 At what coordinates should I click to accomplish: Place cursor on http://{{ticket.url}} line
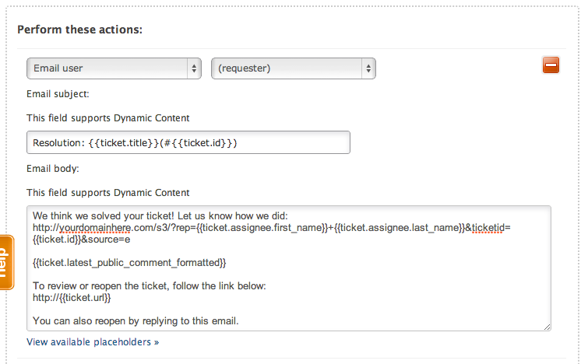pos(72,297)
